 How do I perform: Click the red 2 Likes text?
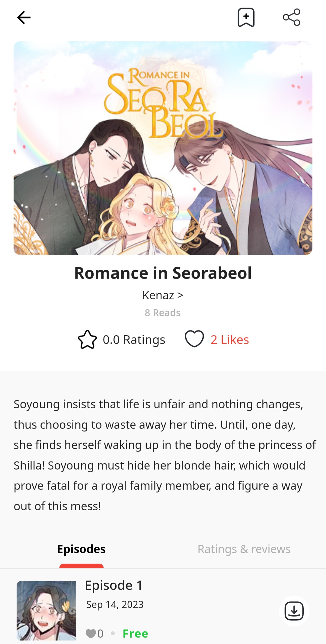[230, 340]
